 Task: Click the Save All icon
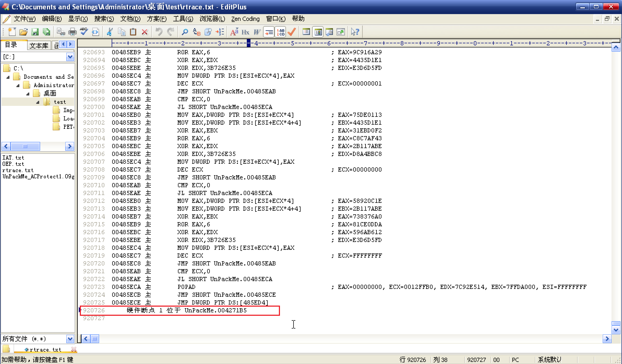click(46, 32)
